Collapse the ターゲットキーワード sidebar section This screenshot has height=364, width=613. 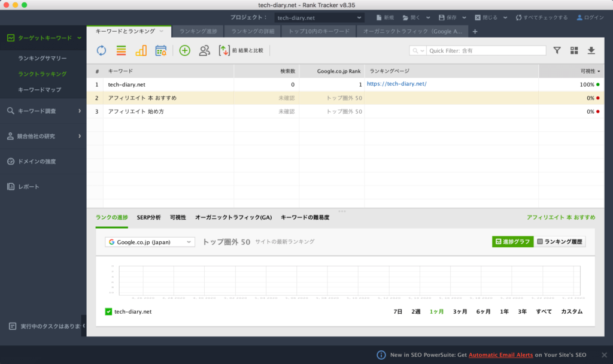click(80, 38)
